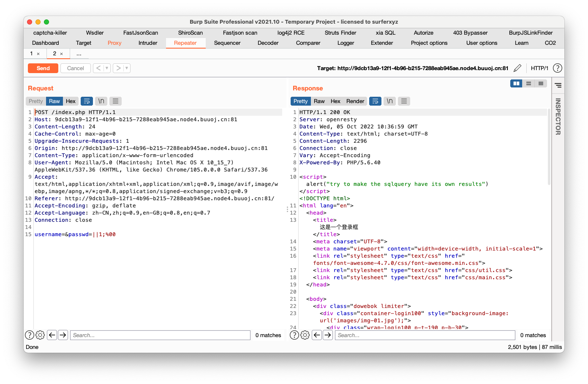Switch to the Decoder tab

click(268, 43)
